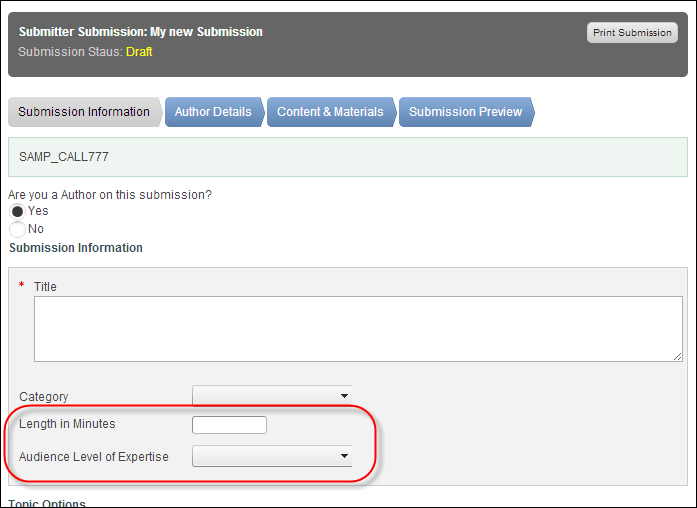Viewport: 697px width, 508px height.
Task: Switch to the Author Details tab
Action: [214, 112]
